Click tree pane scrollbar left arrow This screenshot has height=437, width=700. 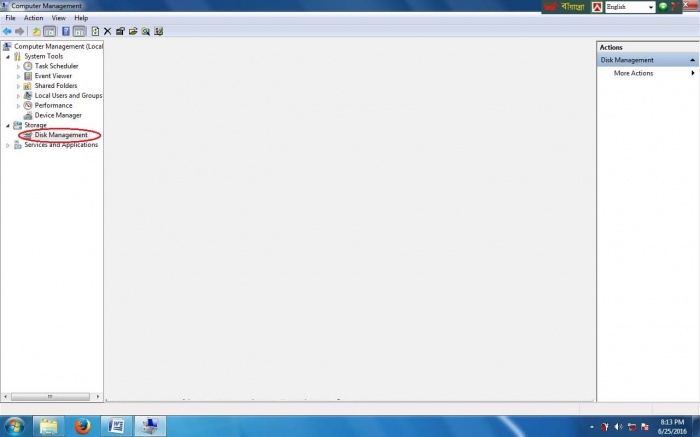(5, 396)
